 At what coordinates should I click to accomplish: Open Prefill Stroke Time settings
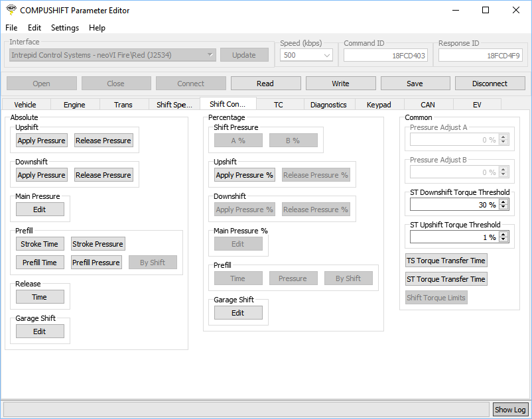coord(40,244)
